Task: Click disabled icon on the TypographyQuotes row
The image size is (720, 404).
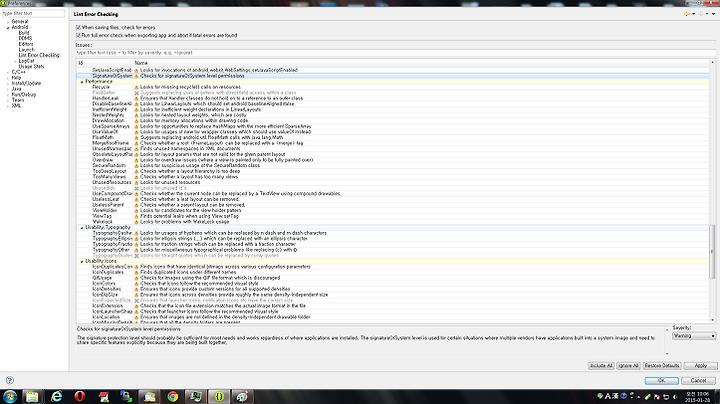Action: pos(136,256)
